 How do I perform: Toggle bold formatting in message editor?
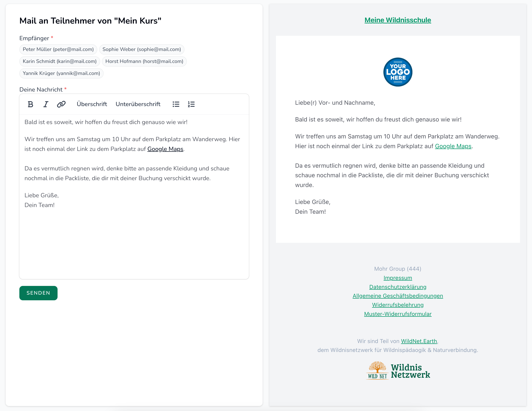30,104
